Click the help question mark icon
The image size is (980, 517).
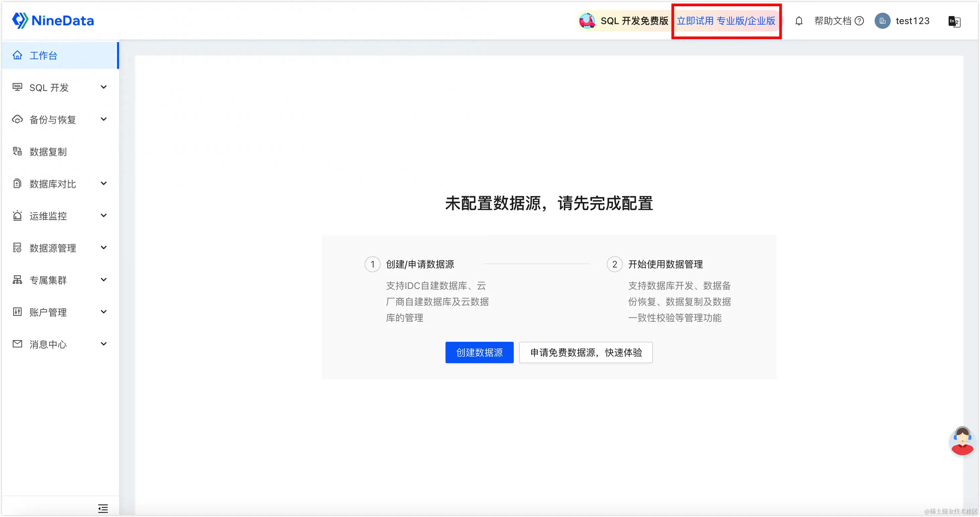click(859, 21)
